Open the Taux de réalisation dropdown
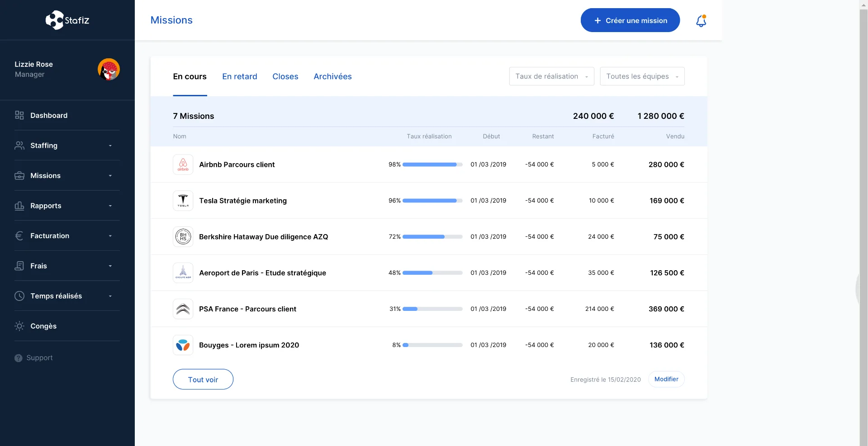The width and height of the screenshot is (868, 446). point(551,76)
